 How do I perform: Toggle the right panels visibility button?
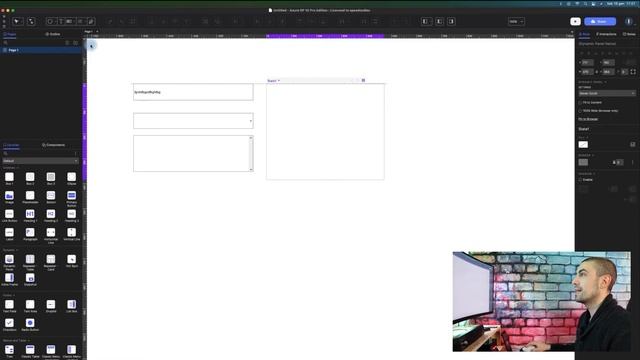click(x=451, y=21)
